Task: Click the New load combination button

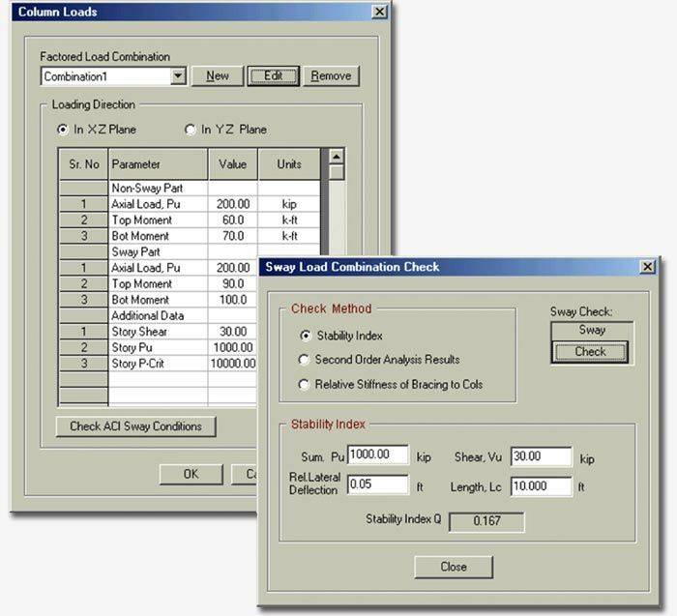Action: pos(218,76)
